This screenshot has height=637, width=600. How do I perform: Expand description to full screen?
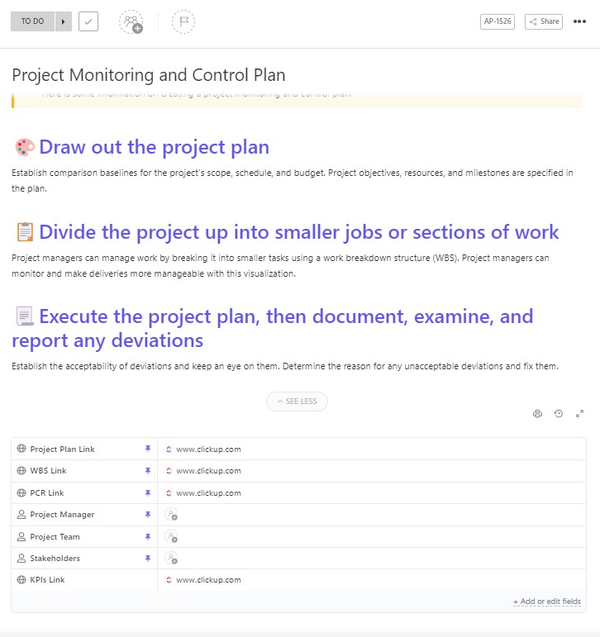pyautogui.click(x=580, y=414)
